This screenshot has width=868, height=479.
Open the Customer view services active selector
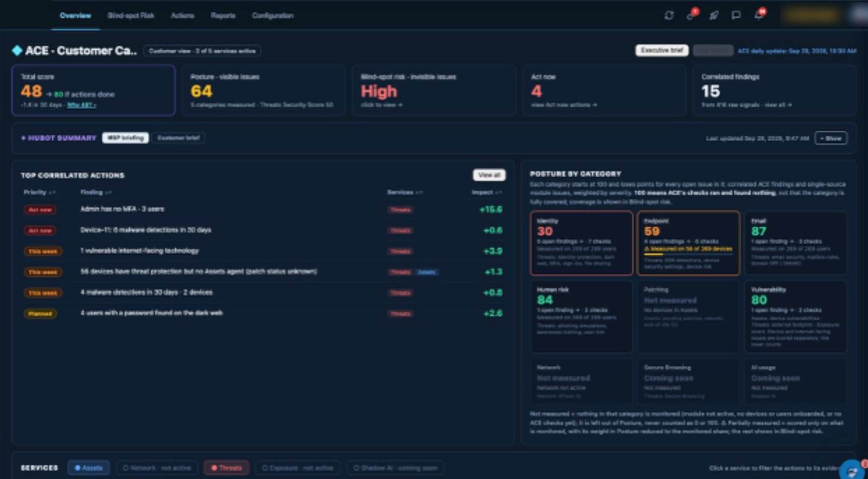[x=202, y=51]
